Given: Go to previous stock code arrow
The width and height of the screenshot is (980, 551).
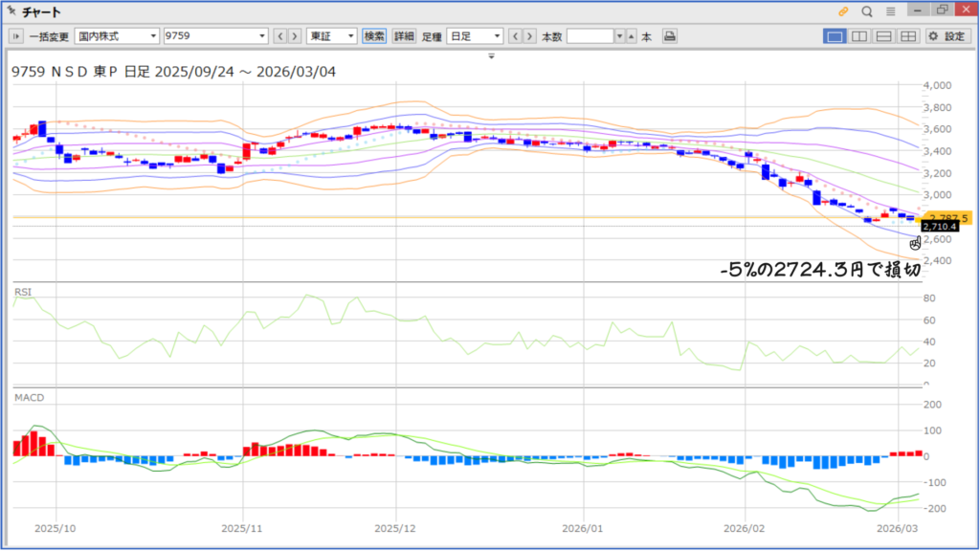Looking at the screenshot, I should [280, 36].
